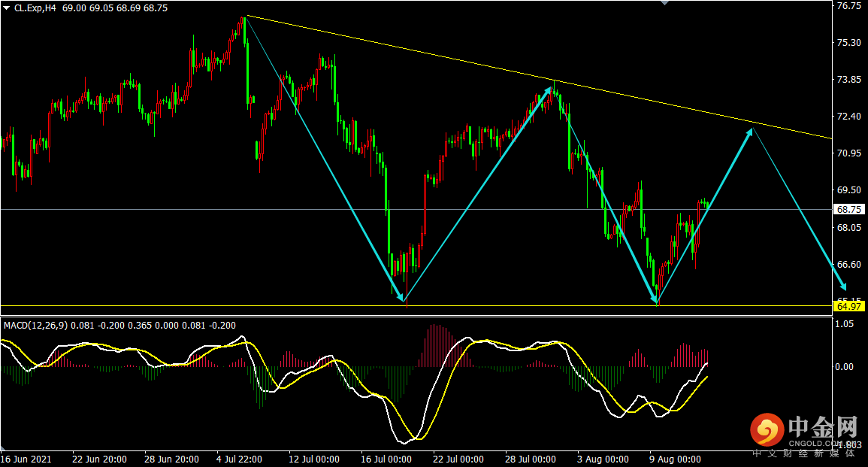The image size is (868, 467).
Task: Select the 12 Jul 00:00 time label
Action: 314,459
